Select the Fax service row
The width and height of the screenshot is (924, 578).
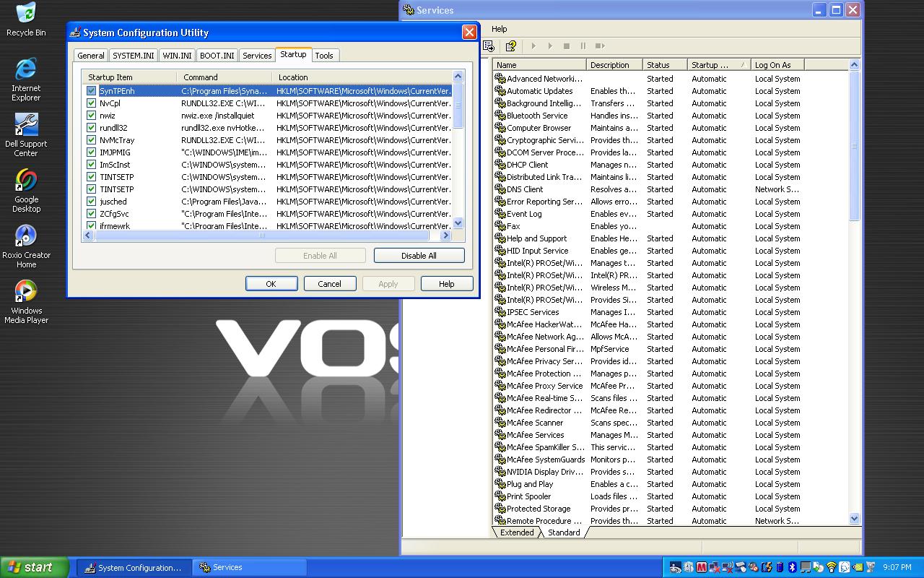tap(671, 226)
